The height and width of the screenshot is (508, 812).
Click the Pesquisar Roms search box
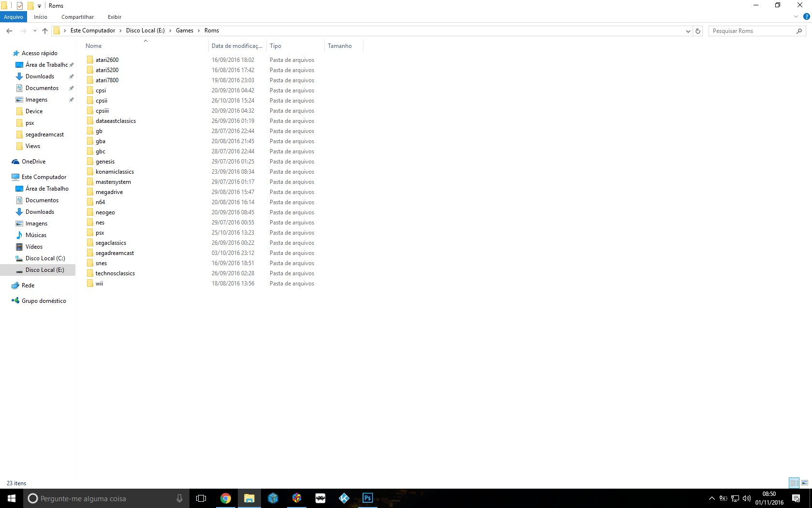752,31
